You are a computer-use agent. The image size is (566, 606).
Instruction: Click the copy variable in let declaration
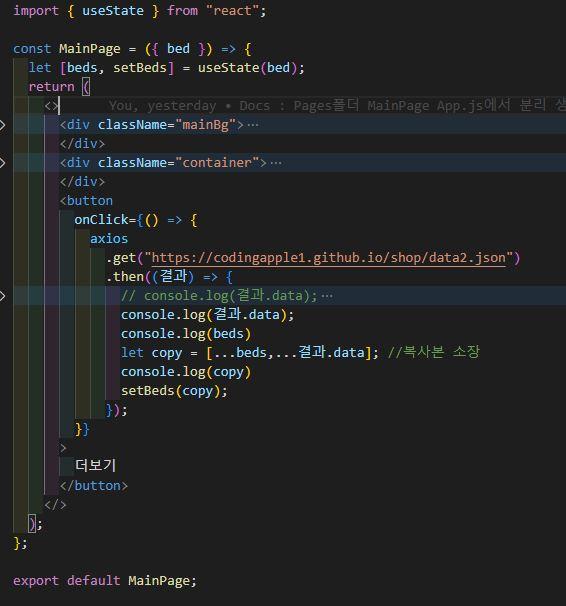[x=167, y=353]
